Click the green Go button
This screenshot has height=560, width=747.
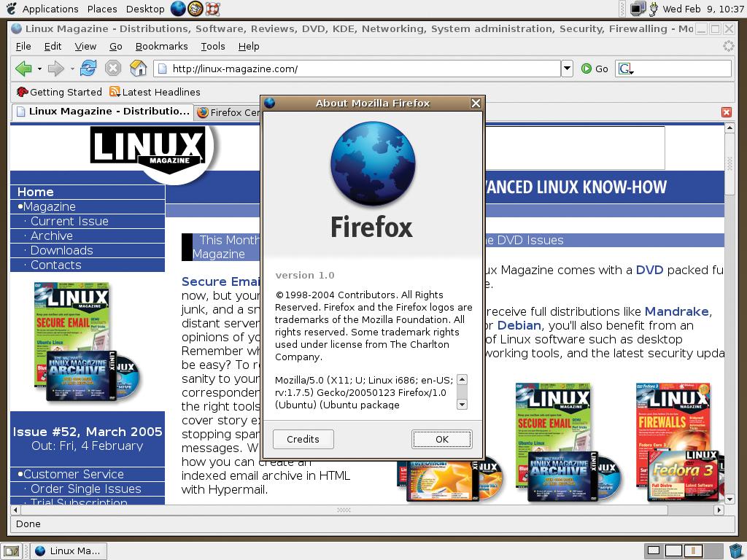595,69
